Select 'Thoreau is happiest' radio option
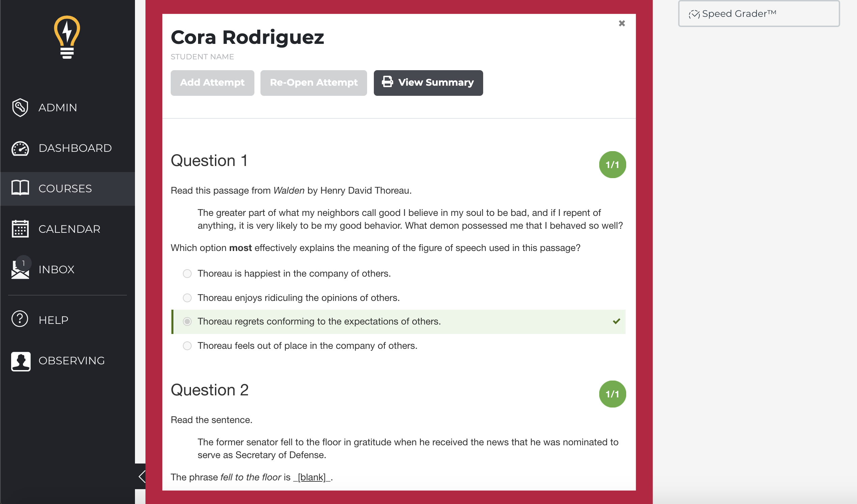This screenshot has width=857, height=504. 187,274
